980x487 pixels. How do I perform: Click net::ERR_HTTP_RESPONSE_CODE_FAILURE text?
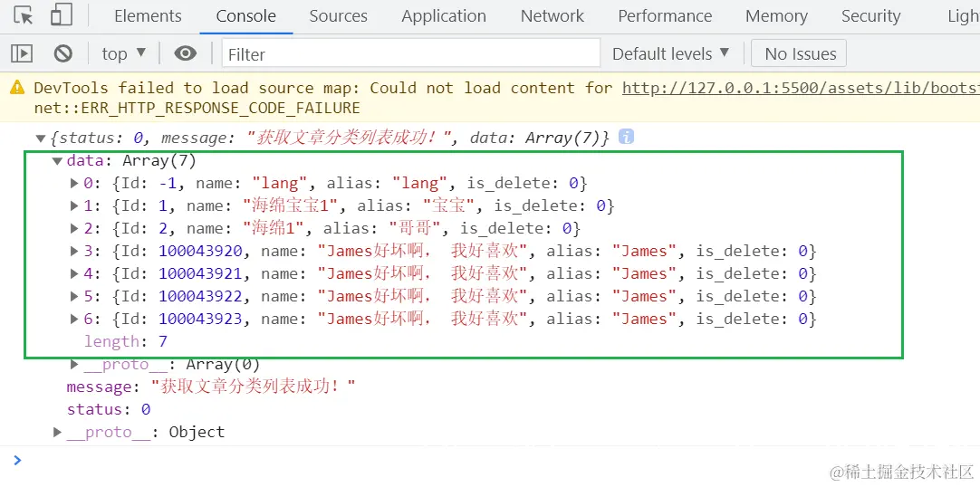197,109
